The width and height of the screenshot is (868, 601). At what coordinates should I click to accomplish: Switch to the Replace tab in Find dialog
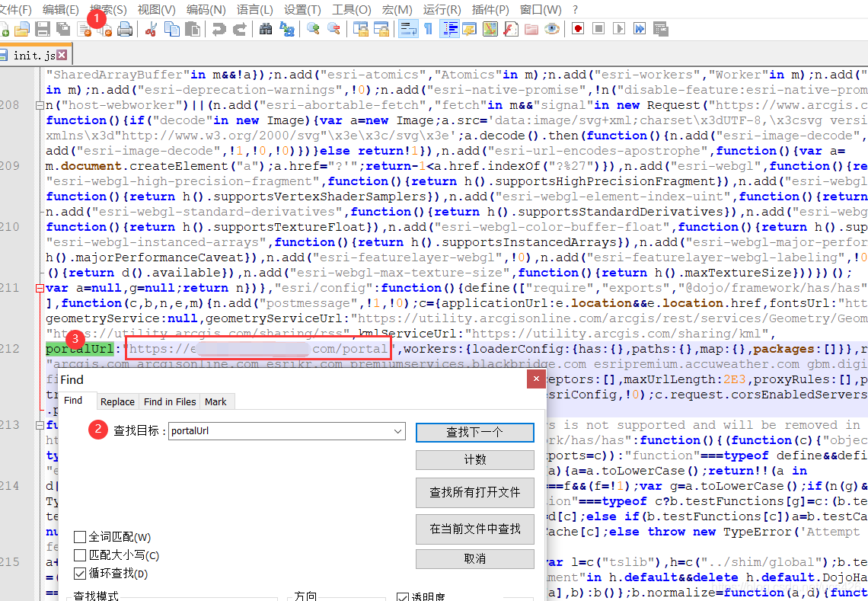tap(117, 401)
